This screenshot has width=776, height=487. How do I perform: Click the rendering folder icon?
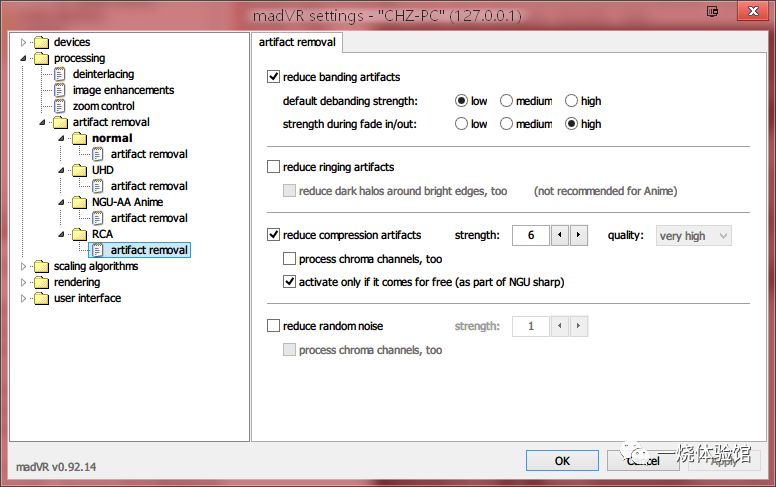point(42,282)
